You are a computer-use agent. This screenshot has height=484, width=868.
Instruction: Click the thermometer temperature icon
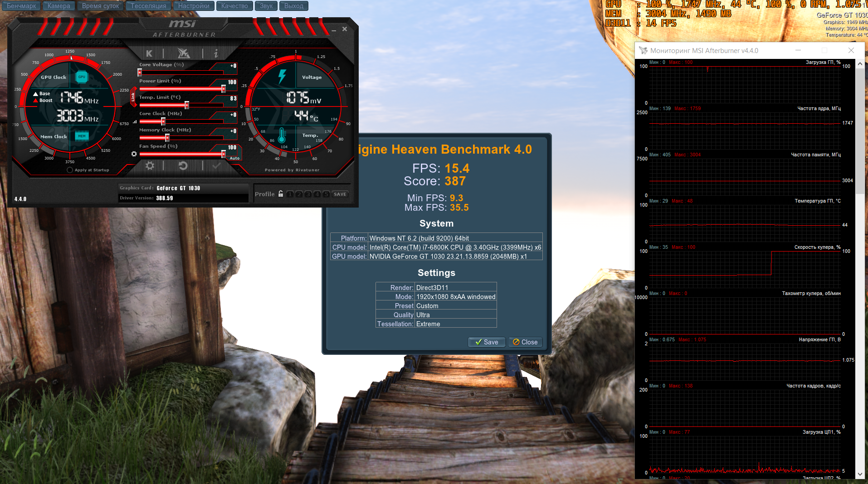point(282,135)
